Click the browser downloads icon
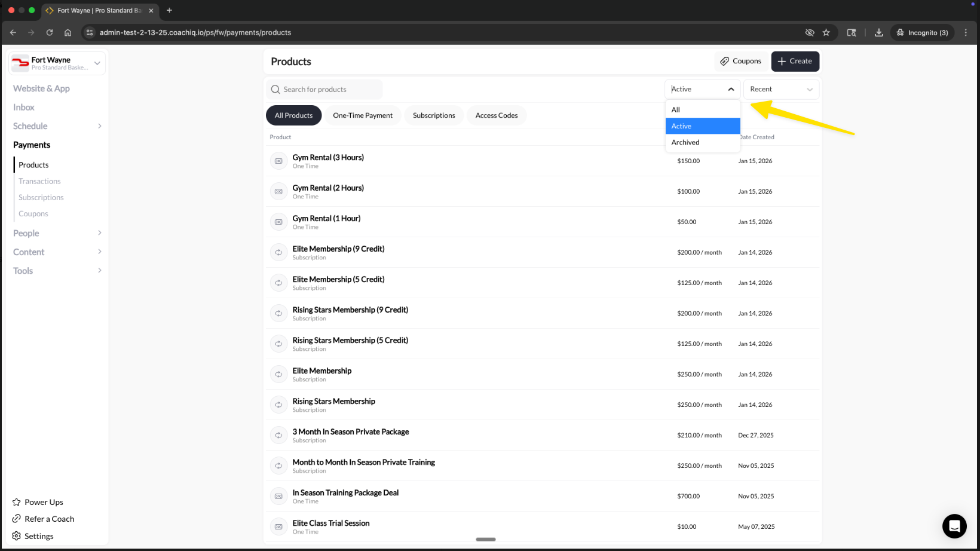 (x=879, y=32)
